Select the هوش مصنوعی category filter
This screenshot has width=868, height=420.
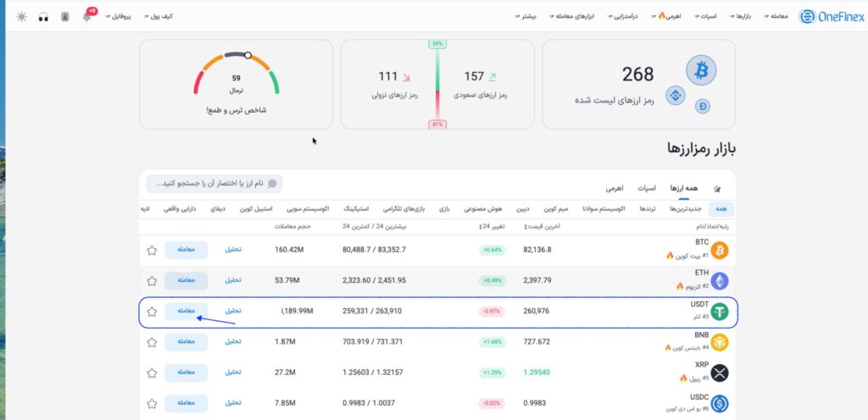(482, 209)
